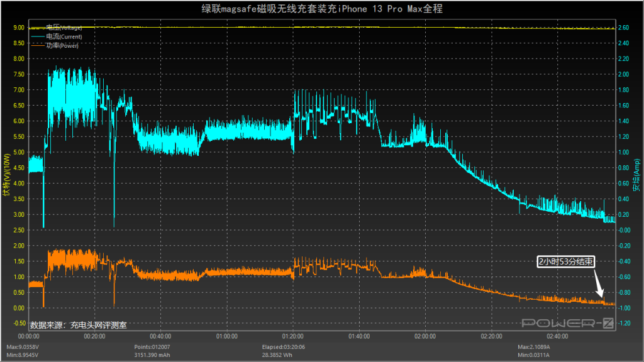644x362 pixels.
Task: Click the 3151.390 mAh capacity reading
Action: (x=152, y=355)
